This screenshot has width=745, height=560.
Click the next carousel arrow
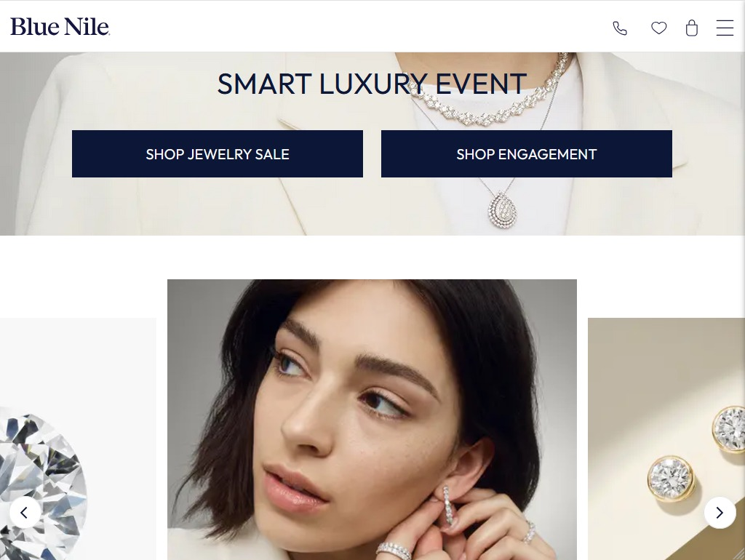tap(720, 513)
